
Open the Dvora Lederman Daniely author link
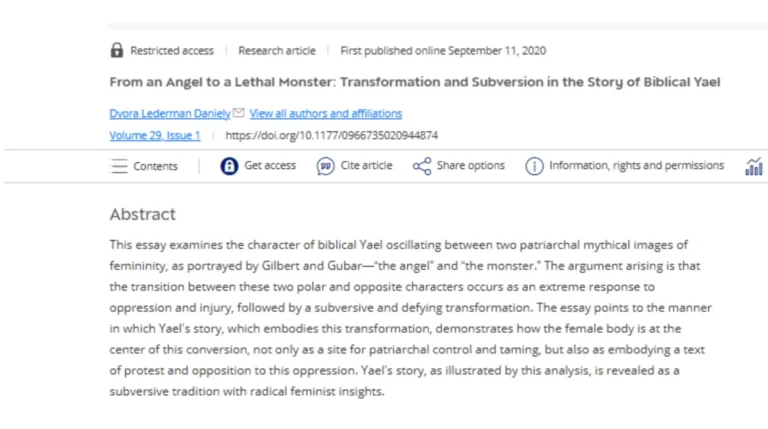170,114
